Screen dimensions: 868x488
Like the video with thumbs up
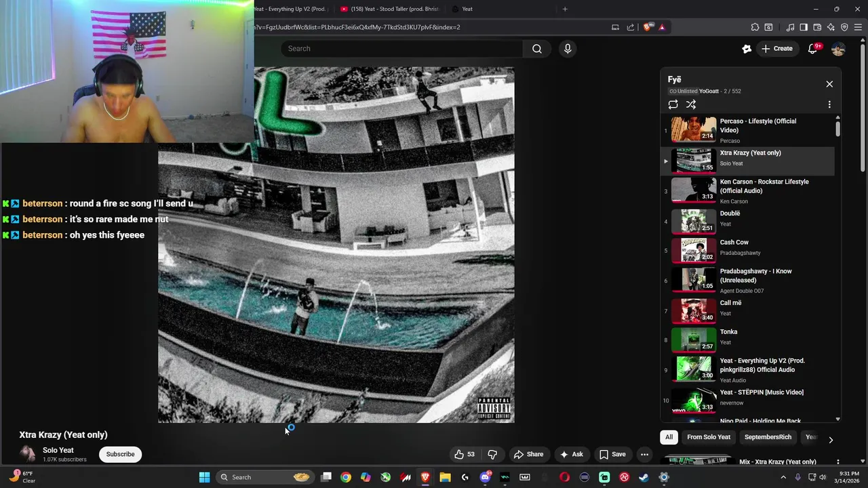click(465, 454)
